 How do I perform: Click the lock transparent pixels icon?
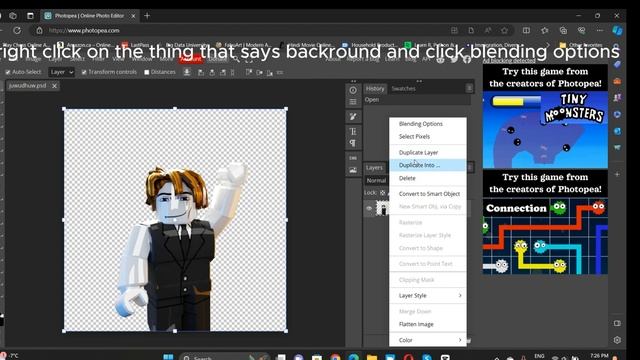coord(382,193)
